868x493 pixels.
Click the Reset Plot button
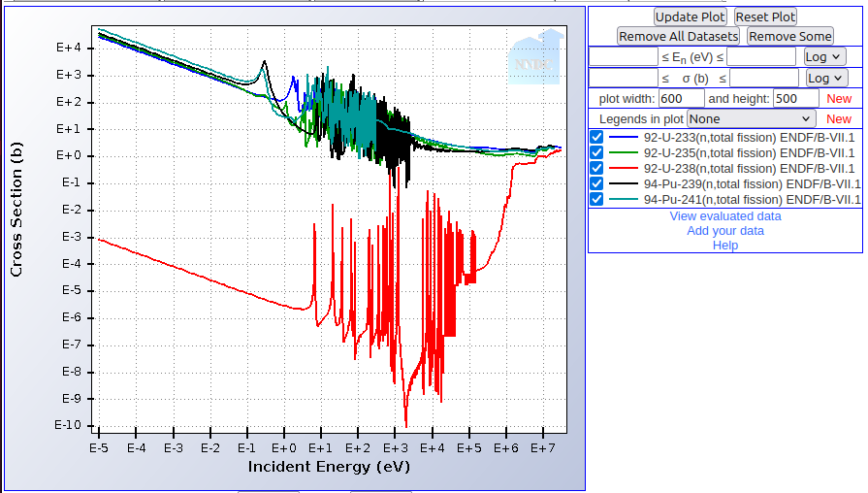[x=764, y=16]
